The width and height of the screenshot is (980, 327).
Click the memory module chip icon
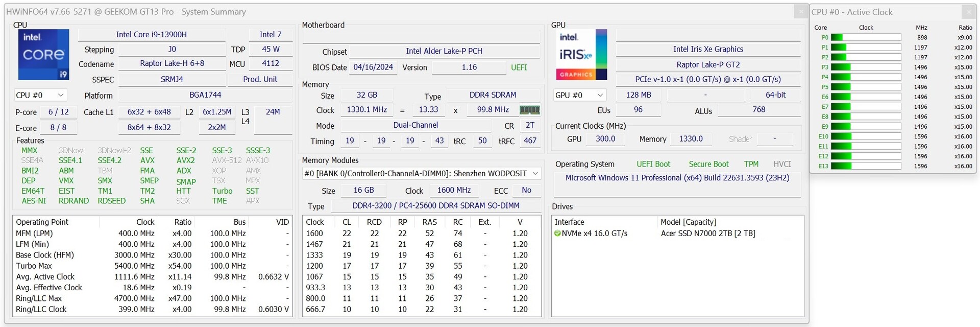pyautogui.click(x=529, y=110)
